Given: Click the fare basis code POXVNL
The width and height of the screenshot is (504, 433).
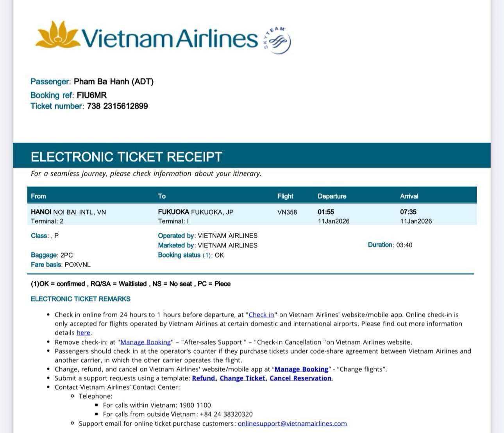Looking at the screenshot, I should pyautogui.click(x=77, y=265).
